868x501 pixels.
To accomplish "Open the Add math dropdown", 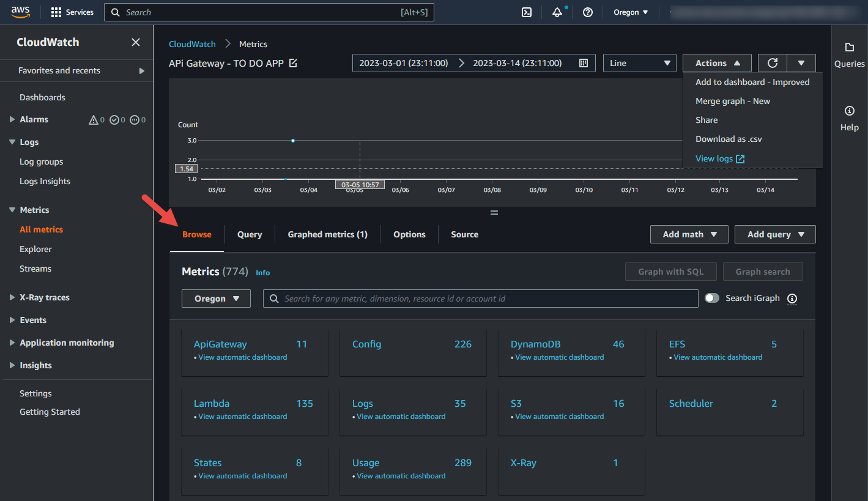I will 689,234.
